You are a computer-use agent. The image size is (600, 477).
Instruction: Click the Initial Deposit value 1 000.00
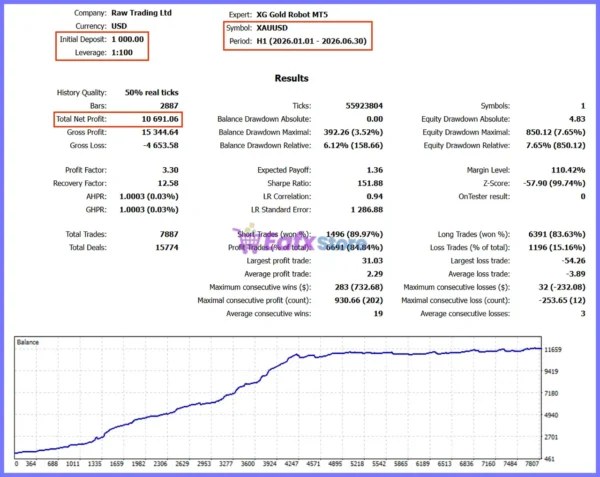click(x=128, y=39)
